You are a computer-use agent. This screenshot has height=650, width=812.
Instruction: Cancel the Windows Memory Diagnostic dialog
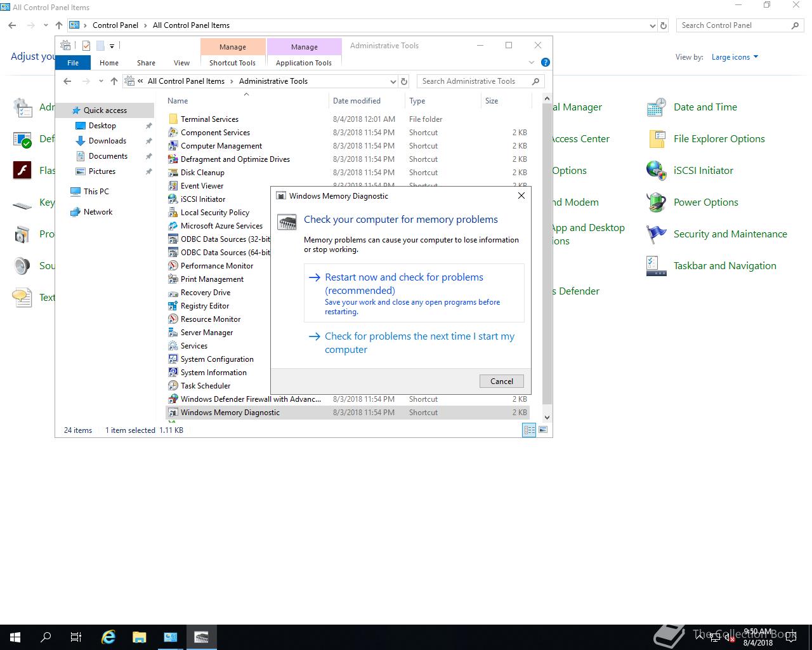pos(502,381)
